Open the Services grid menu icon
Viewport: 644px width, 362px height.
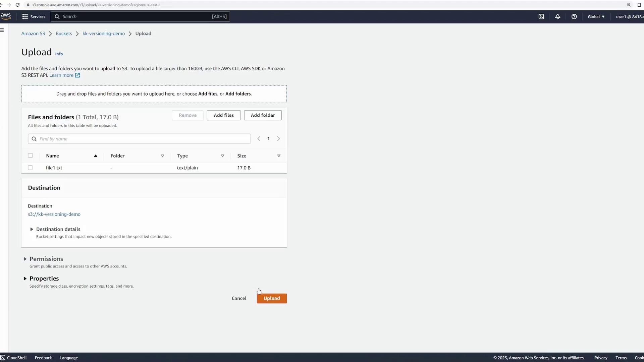(x=25, y=17)
